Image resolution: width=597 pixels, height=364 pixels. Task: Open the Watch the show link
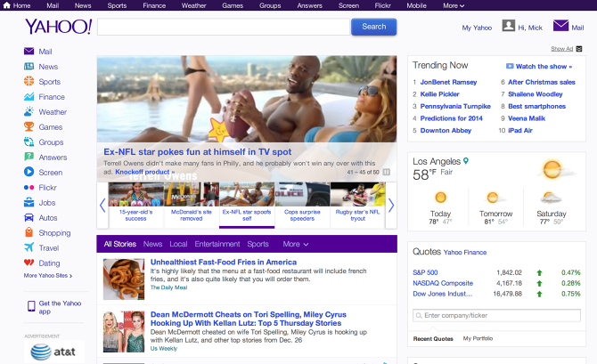pos(544,66)
